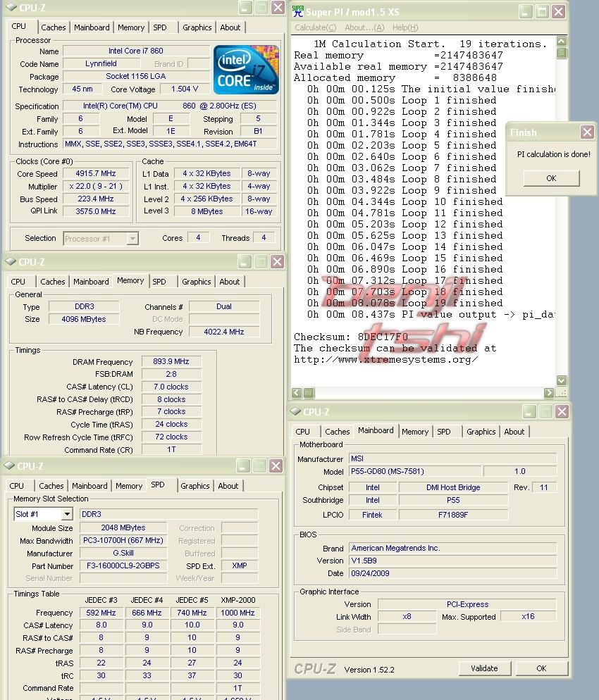Viewport: 599px width, 700px height.
Task: Click title icon of SPD CPU-Z window
Action: pyautogui.click(x=9, y=465)
